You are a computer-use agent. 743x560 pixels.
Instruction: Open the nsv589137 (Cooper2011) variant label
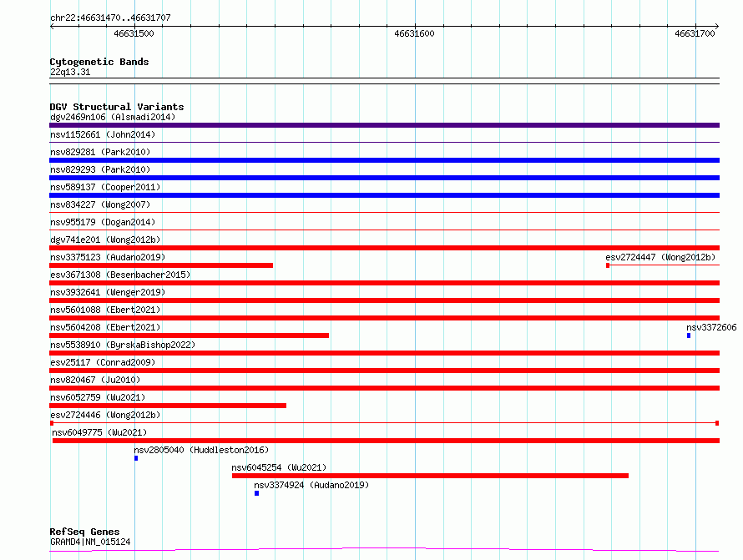105,187
